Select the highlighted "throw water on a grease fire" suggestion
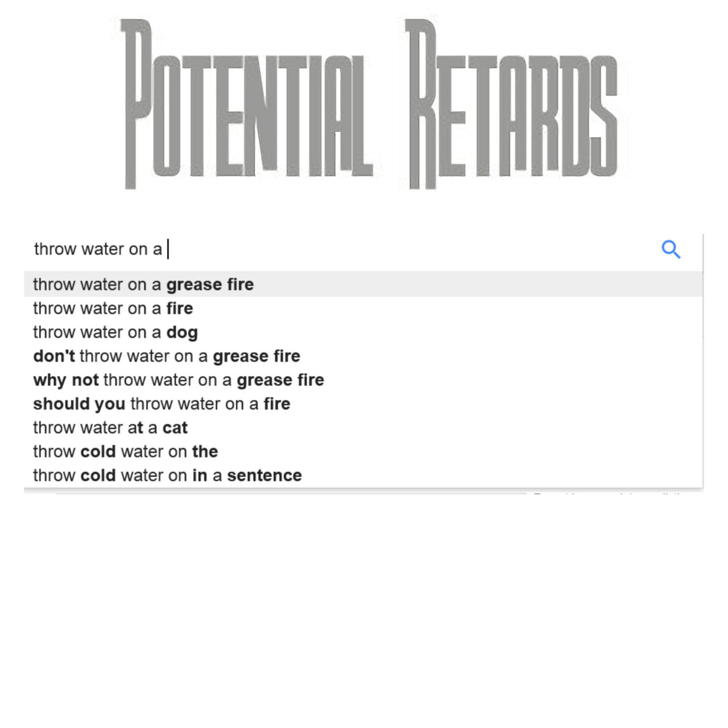The width and height of the screenshot is (728, 728). click(x=143, y=285)
